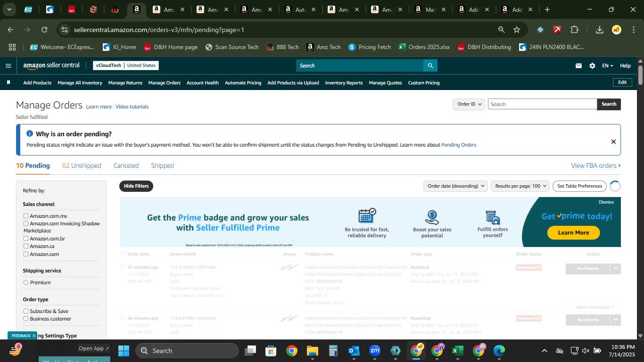Viewport: 644px width, 362px height.
Task: Launch File Explorer from the taskbar
Action: click(312, 351)
